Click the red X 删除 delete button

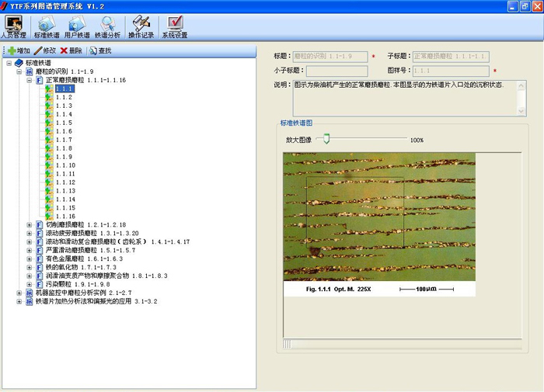coord(71,50)
